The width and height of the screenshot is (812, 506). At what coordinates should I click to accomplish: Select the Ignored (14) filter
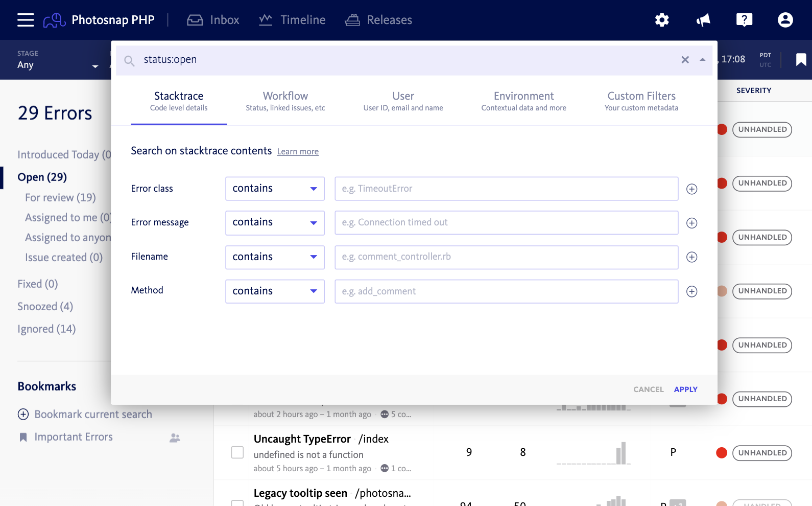coord(46,329)
